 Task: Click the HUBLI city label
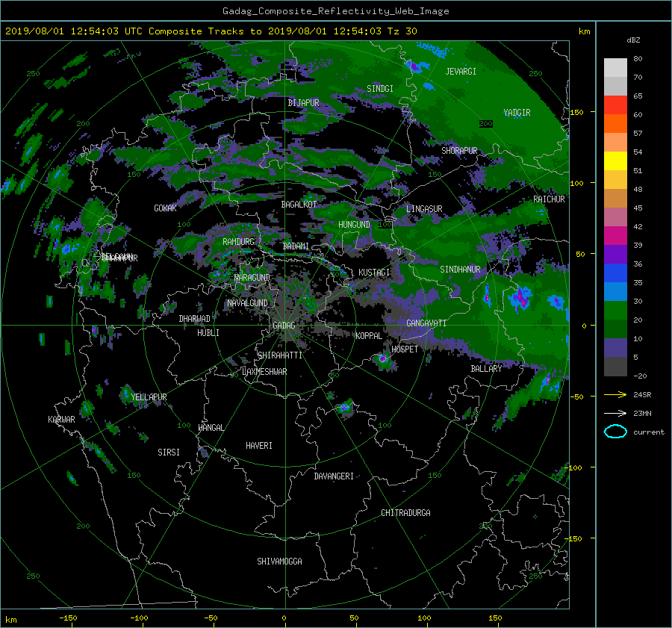click(208, 332)
